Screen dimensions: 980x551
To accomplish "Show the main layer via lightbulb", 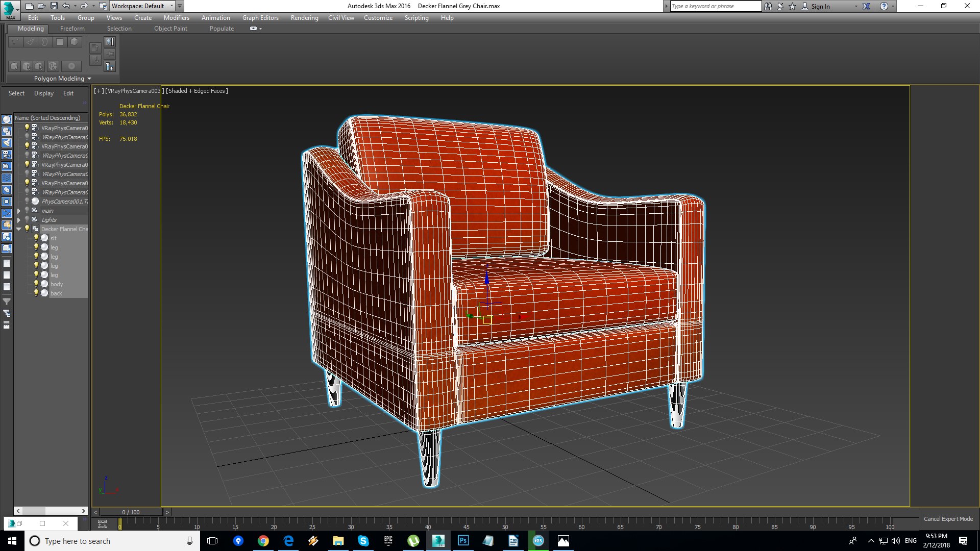I will [27, 210].
